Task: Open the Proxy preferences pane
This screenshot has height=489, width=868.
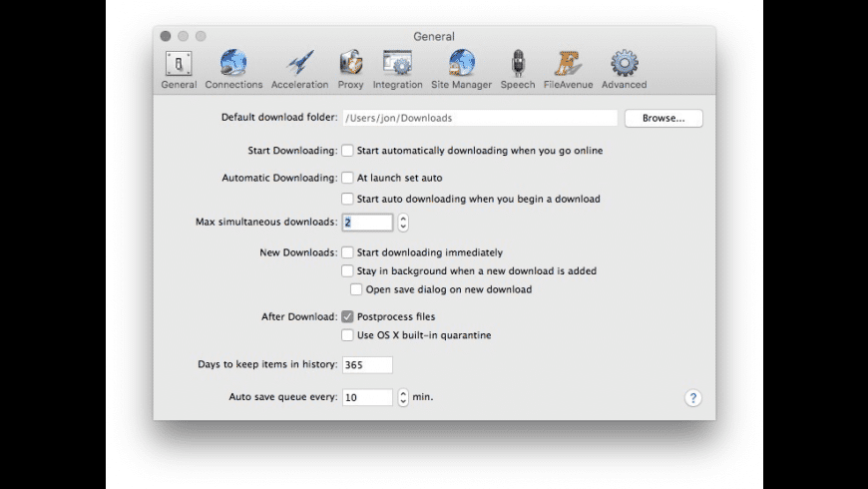Action: (350, 70)
